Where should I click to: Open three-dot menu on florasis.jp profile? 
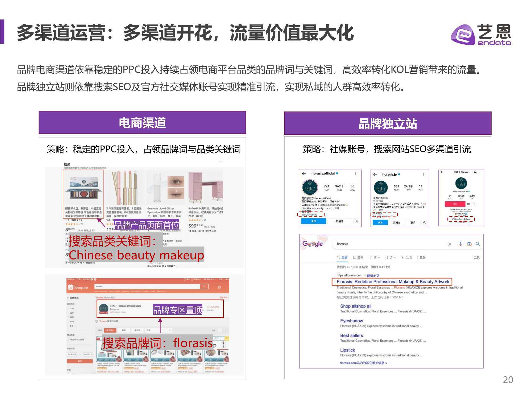click(424, 174)
